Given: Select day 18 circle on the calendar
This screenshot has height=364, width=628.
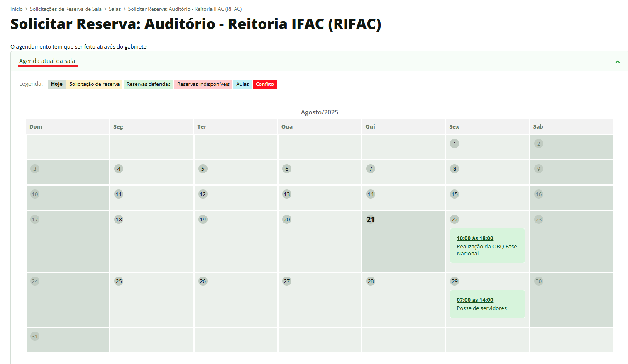Looking at the screenshot, I should 119,219.
